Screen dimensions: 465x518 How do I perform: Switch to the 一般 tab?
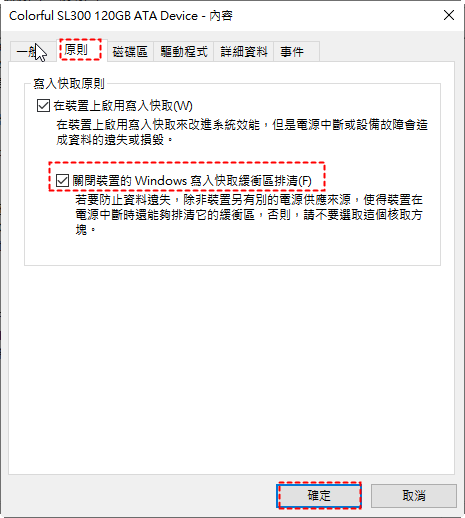[33, 52]
